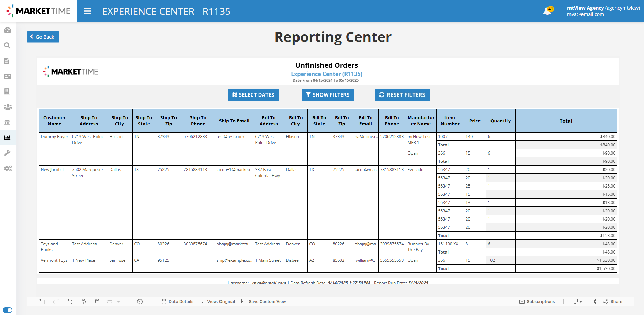Screen dimensions: 644x315
Task: Click the Bunnies By The Bay cell
Action: (x=421, y=248)
